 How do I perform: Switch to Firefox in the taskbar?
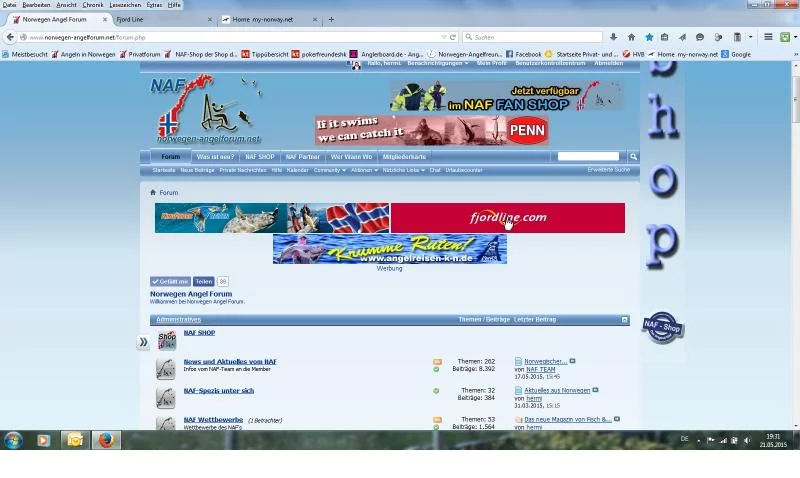click(106, 440)
